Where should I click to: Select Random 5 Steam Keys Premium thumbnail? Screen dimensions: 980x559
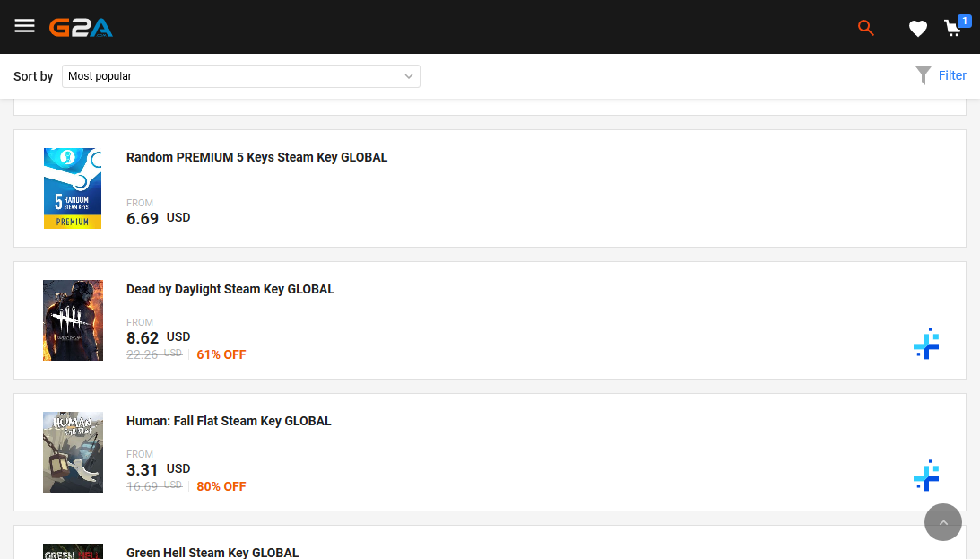click(73, 188)
